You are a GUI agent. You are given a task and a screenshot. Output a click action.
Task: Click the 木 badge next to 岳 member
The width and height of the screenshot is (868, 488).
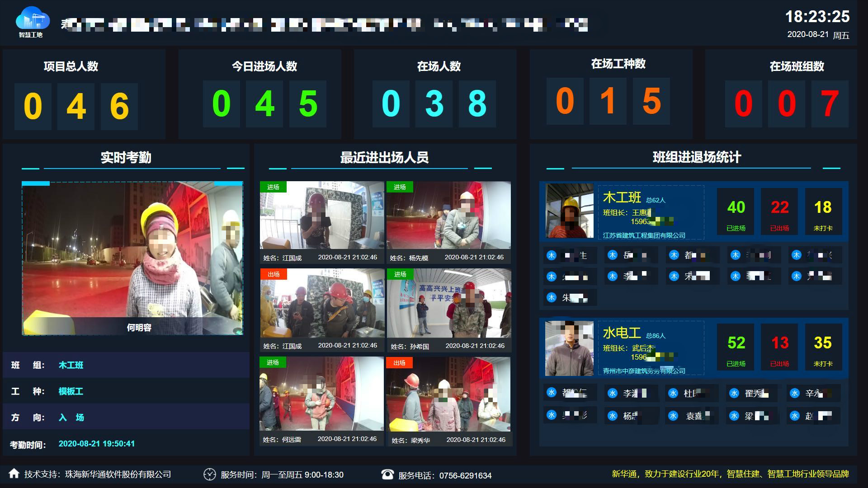613,255
